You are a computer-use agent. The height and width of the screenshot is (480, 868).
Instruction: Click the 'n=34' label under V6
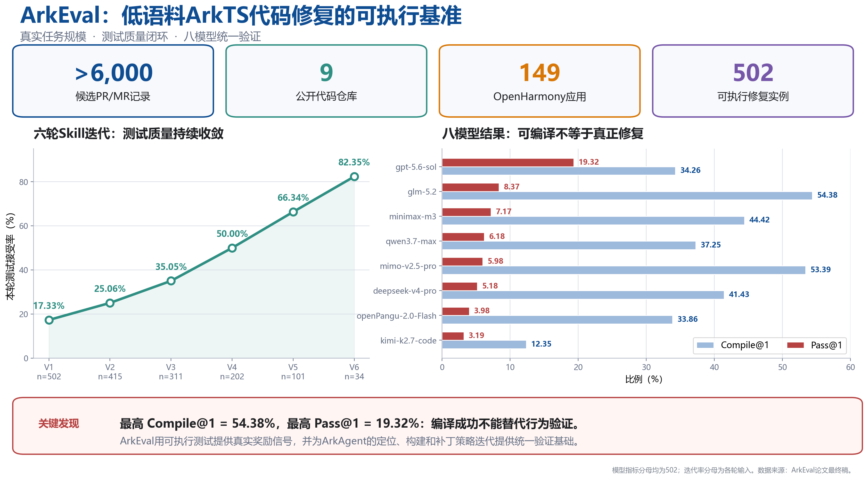coord(354,377)
